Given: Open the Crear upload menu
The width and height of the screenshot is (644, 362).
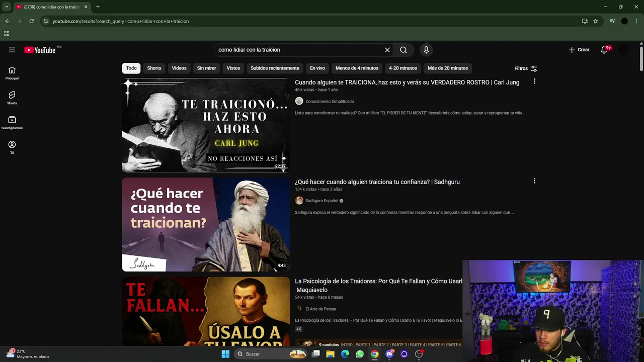Looking at the screenshot, I should (x=579, y=50).
